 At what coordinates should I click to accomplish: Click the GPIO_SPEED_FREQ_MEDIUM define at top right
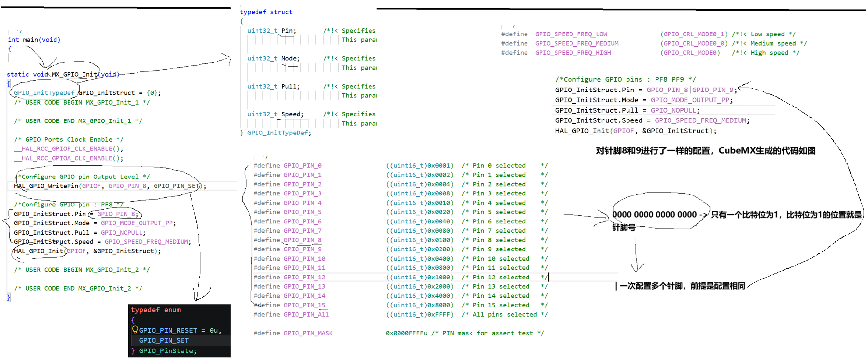coord(577,43)
